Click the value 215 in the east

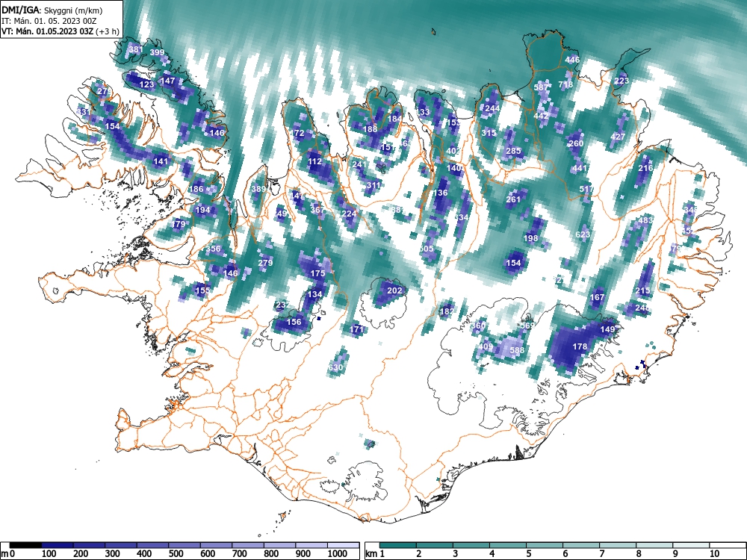pyautogui.click(x=642, y=291)
